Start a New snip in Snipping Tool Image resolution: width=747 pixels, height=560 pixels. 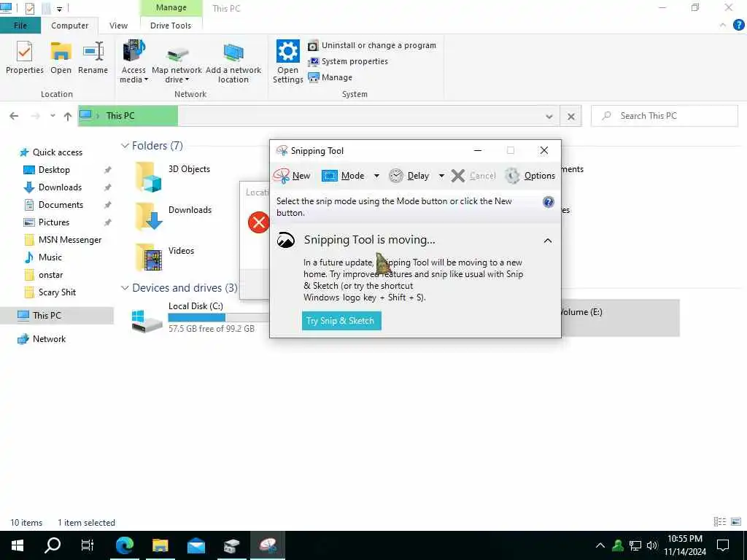292,176
